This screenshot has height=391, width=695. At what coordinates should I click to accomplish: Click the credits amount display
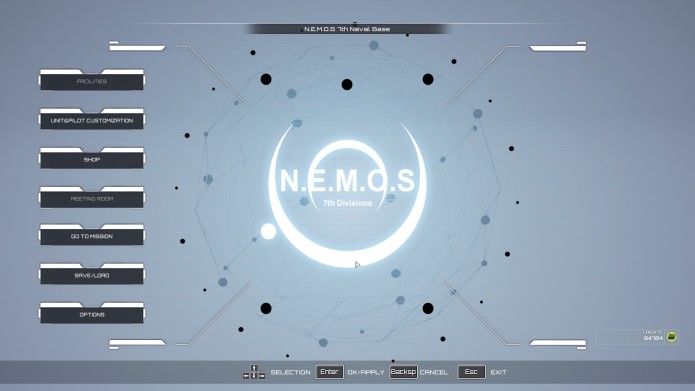[652, 338]
